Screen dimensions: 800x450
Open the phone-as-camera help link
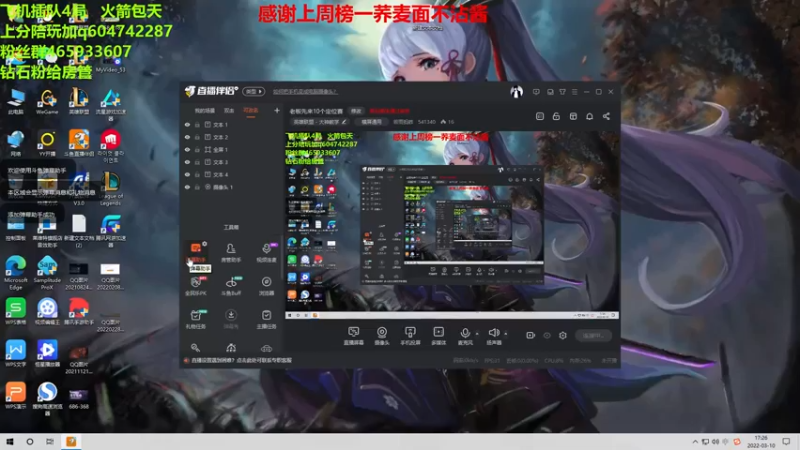coord(305,92)
